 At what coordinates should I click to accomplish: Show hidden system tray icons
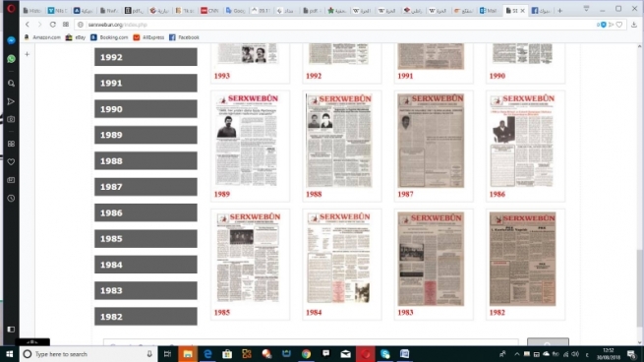517,354
